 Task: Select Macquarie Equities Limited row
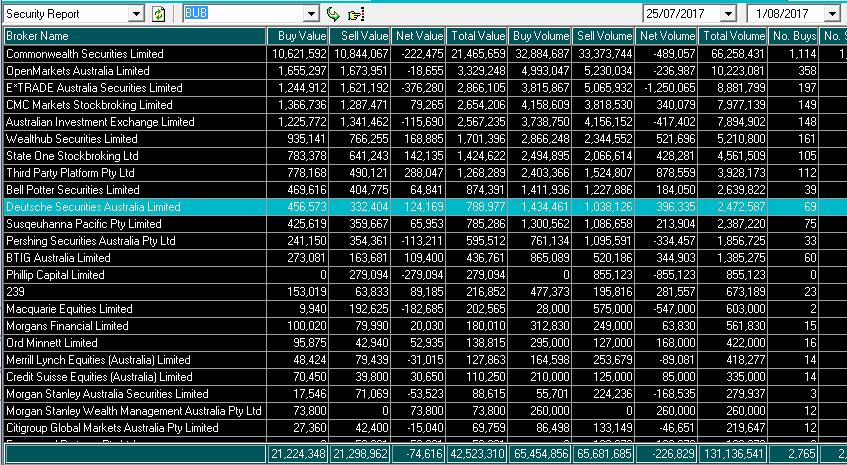point(424,309)
